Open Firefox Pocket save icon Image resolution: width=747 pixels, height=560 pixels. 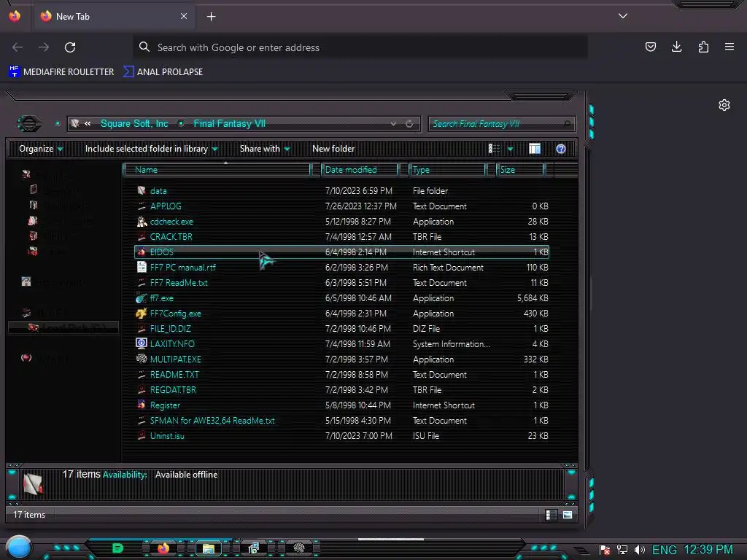coord(650,47)
